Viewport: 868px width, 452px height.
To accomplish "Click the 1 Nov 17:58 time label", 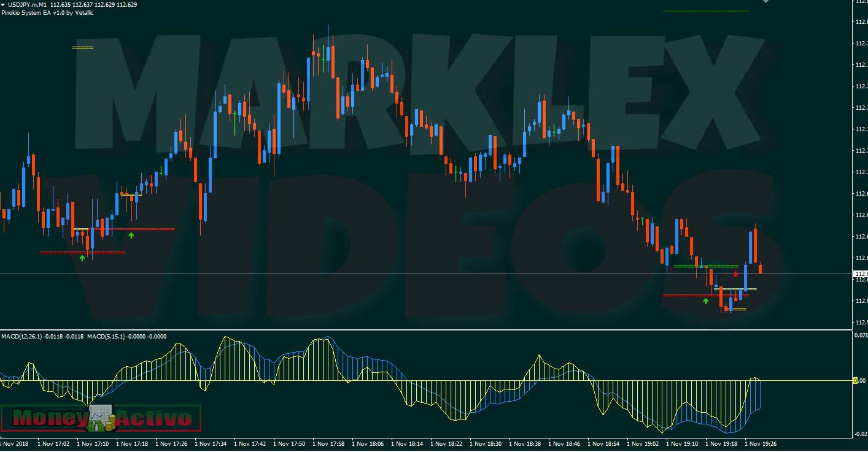I will 328,443.
